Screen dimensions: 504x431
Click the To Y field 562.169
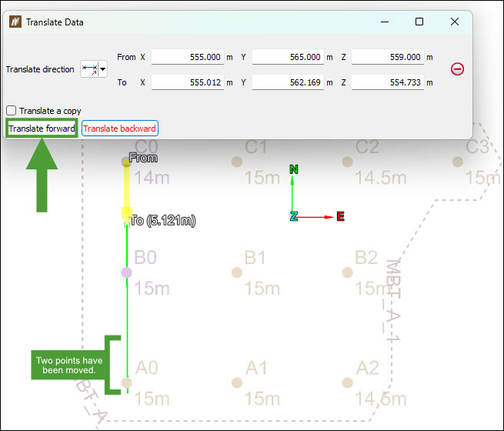tap(288, 82)
